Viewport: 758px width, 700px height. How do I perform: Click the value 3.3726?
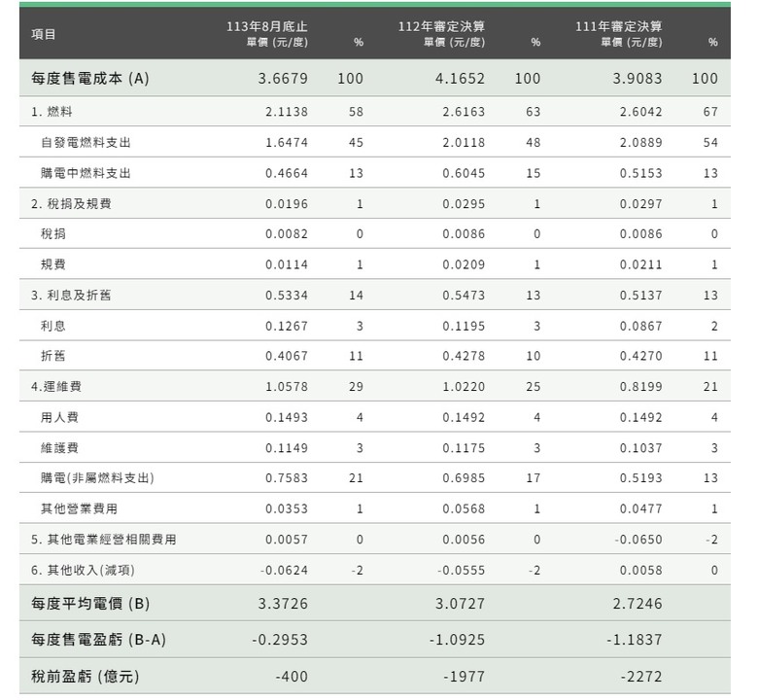tap(283, 604)
